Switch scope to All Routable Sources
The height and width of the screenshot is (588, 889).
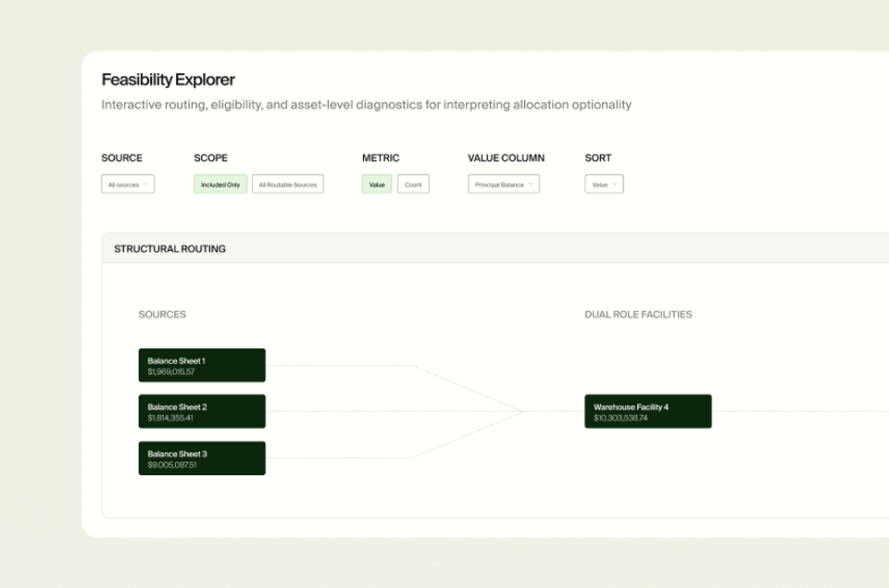287,183
